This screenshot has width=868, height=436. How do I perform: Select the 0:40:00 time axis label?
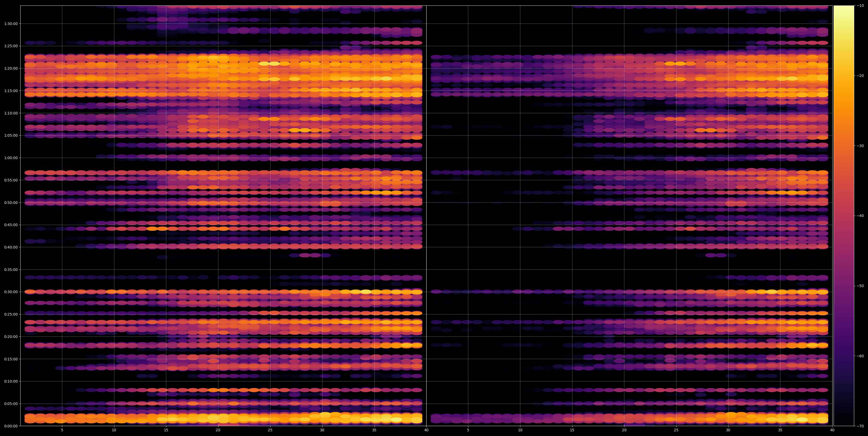11,247
